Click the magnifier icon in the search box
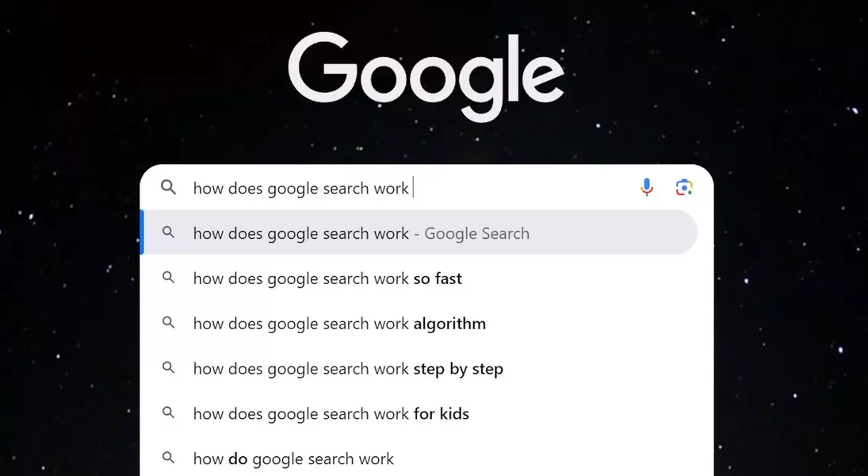Image resolution: width=868 pixels, height=476 pixels. point(168,187)
